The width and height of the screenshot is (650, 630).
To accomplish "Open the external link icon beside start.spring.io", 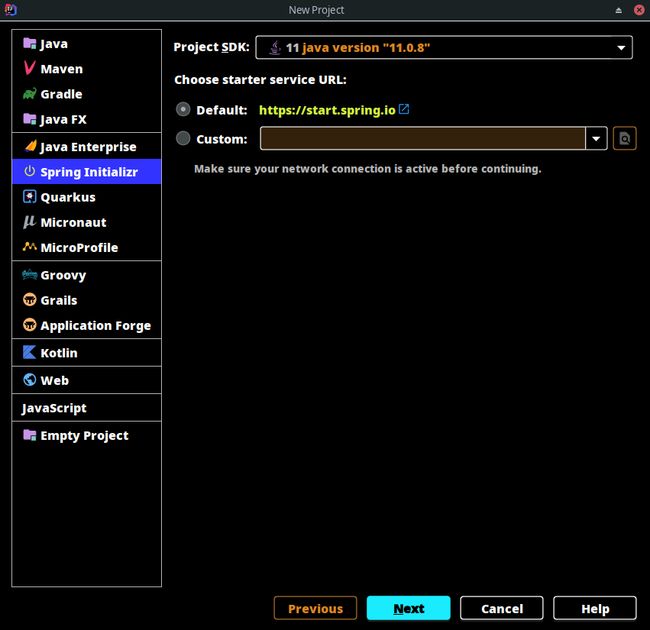I will pyautogui.click(x=404, y=109).
